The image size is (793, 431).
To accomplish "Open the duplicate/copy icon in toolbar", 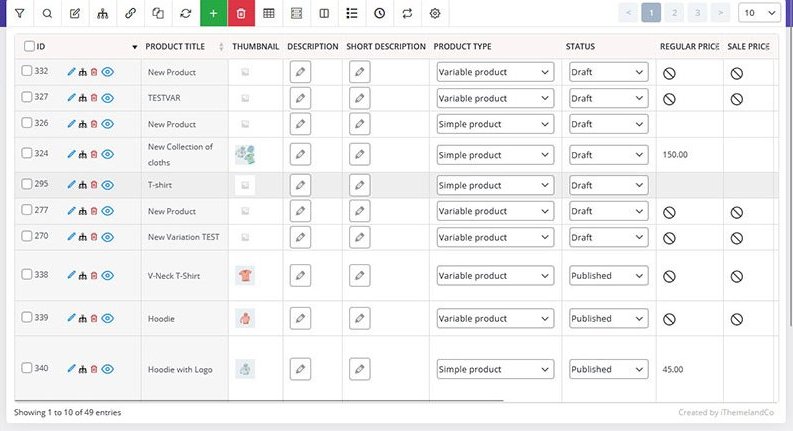I will pos(158,13).
